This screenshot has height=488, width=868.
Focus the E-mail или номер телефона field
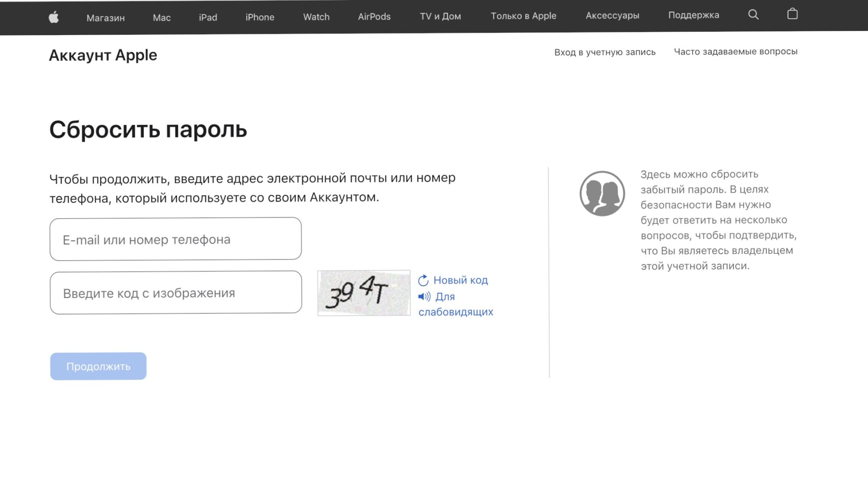point(175,239)
